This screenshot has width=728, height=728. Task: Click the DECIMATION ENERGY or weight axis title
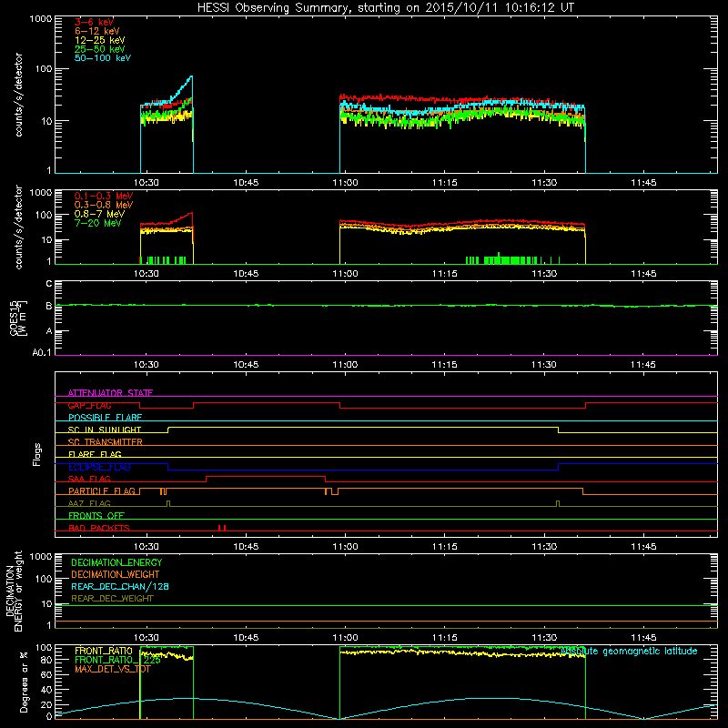(14, 591)
